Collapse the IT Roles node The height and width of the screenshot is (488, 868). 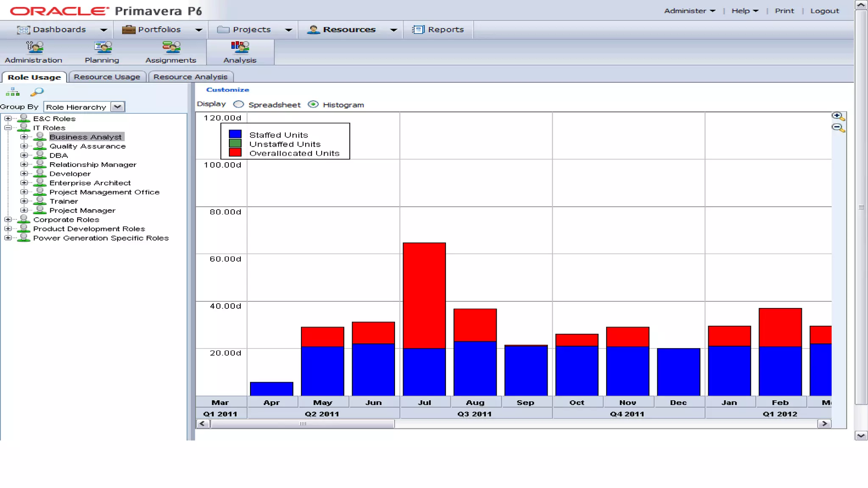point(8,128)
